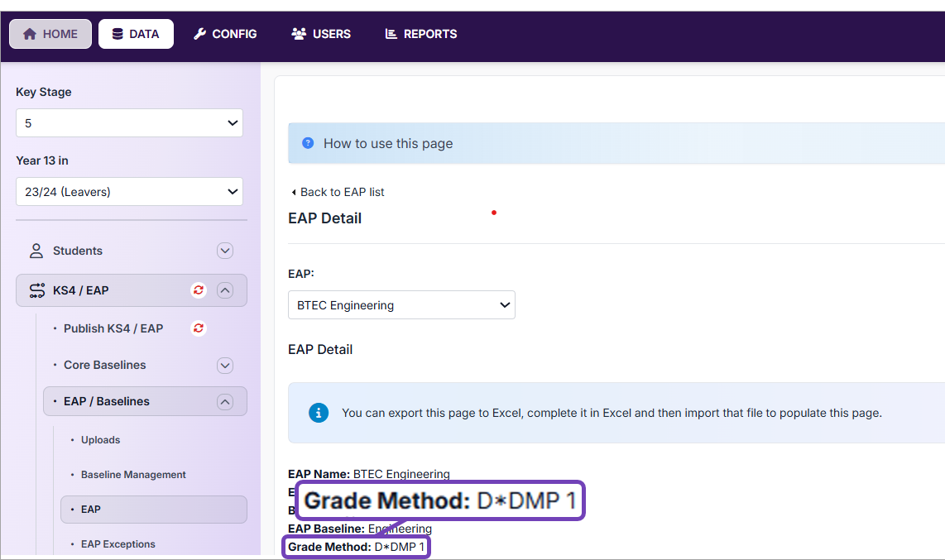
Task: Open the Reports section
Action: click(x=421, y=34)
